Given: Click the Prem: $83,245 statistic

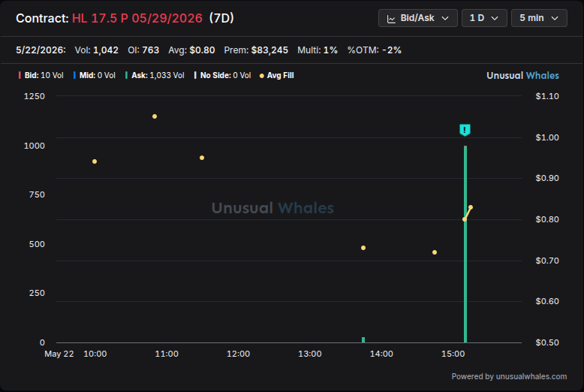Looking at the screenshot, I should point(256,50).
